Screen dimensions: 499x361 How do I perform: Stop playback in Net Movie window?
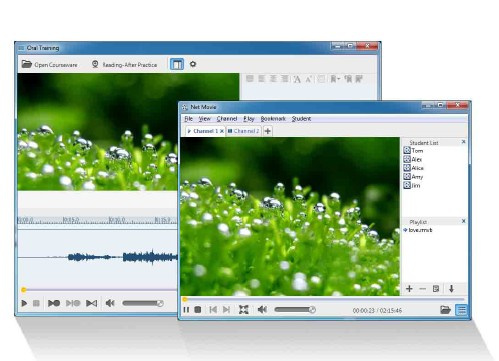(x=198, y=310)
